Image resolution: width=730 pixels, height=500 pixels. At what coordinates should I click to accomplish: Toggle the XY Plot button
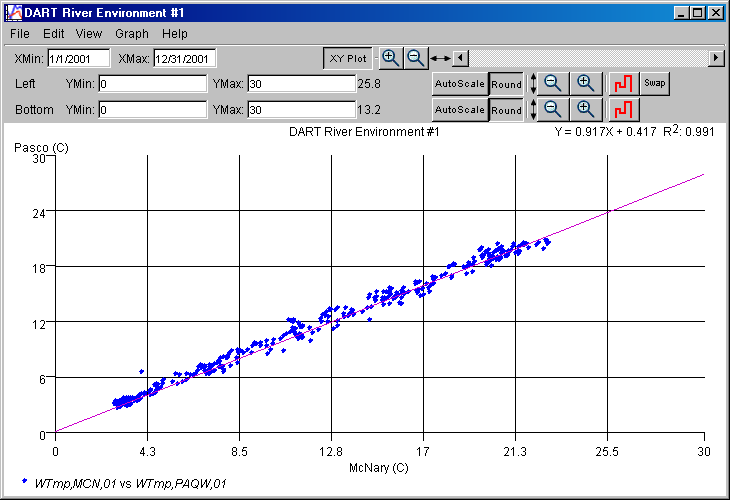[x=347, y=58]
